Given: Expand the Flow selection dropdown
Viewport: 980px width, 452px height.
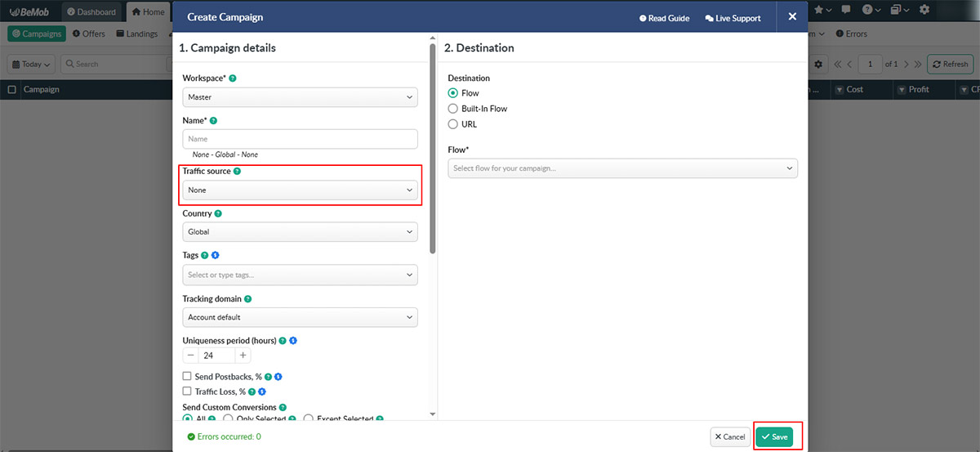Looking at the screenshot, I should tap(622, 168).
